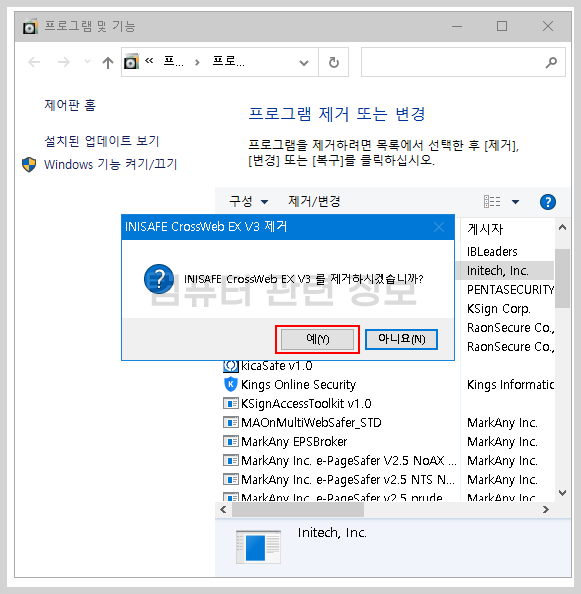Click the horizontal scrollbar left arrow

(x=223, y=510)
